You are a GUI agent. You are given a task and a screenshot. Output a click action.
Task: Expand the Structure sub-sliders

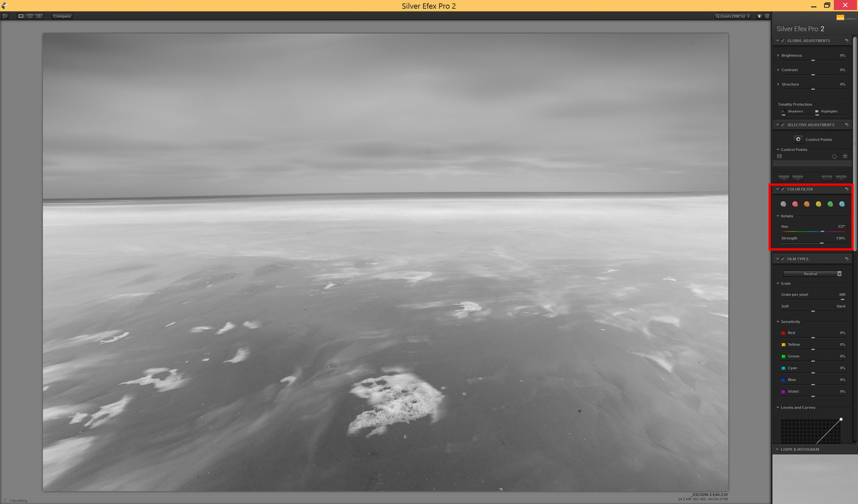[778, 84]
